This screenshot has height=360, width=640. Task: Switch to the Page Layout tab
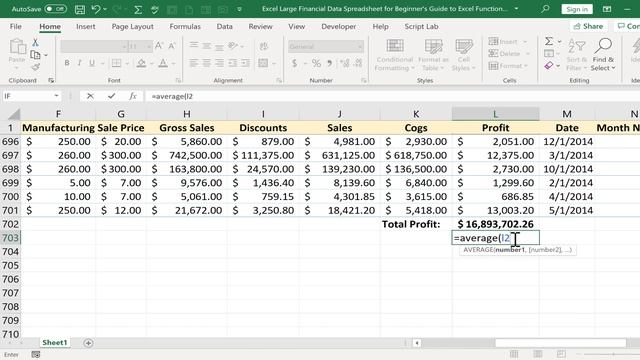(x=132, y=27)
